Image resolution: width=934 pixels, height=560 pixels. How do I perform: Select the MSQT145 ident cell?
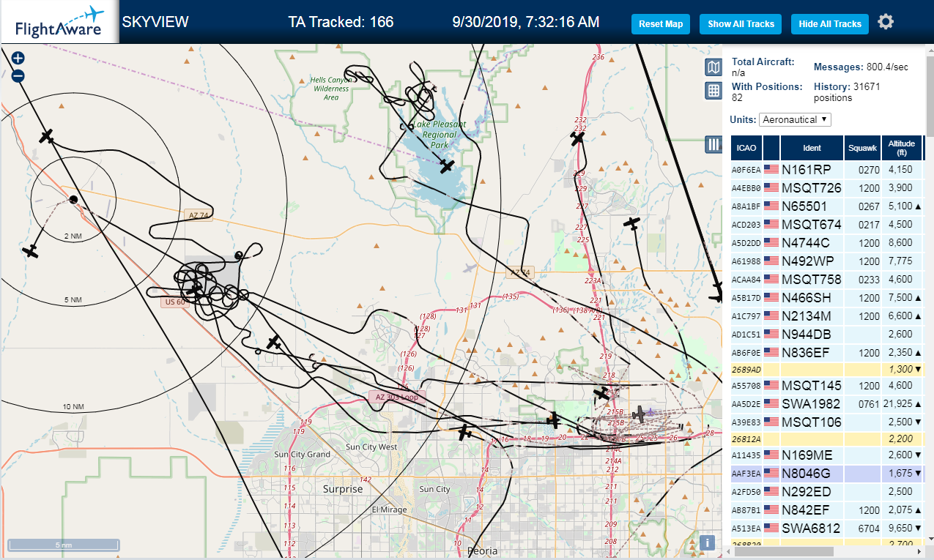tap(812, 385)
